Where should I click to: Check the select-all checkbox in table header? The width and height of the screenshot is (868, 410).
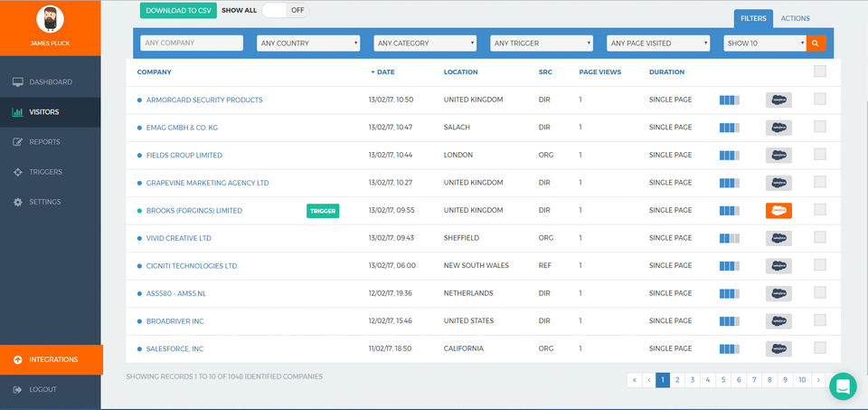820,71
